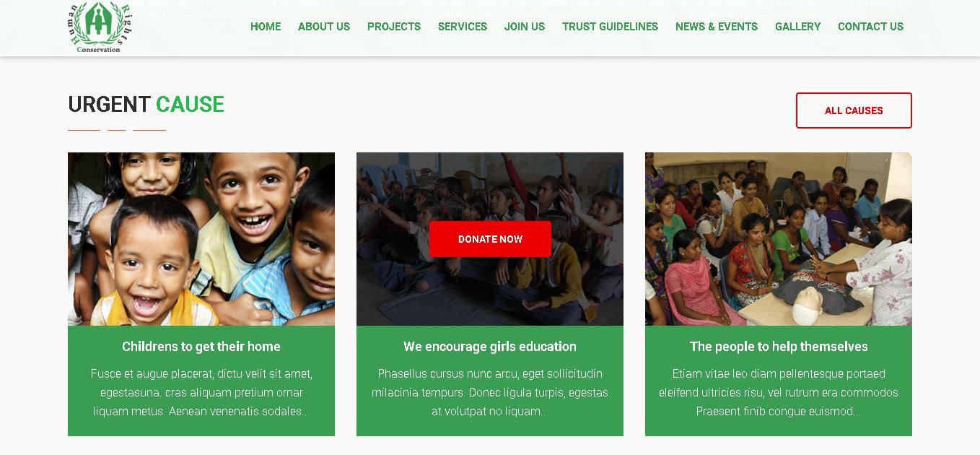This screenshot has height=455, width=980.
Task: Open News & Events section
Action: 717,27
